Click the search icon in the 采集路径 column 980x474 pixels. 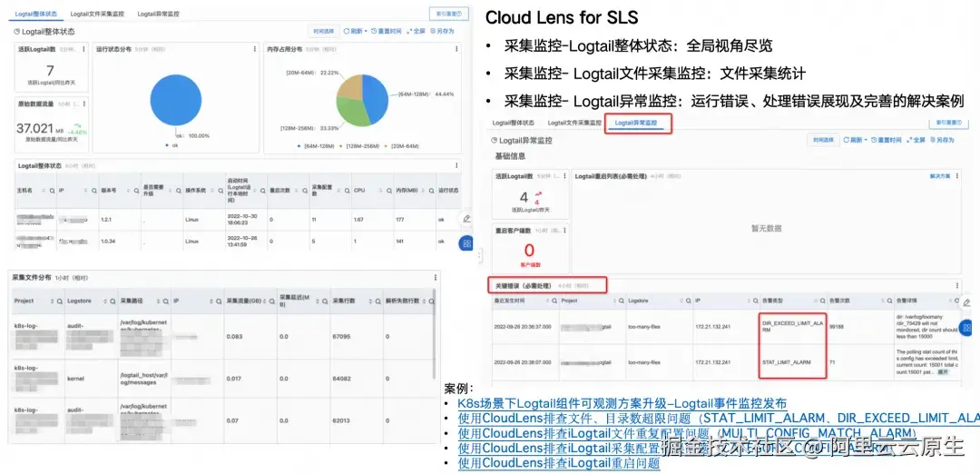(165, 301)
